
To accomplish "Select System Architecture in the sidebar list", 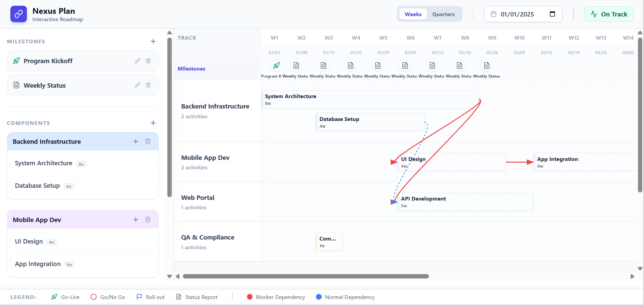I will point(83,163).
